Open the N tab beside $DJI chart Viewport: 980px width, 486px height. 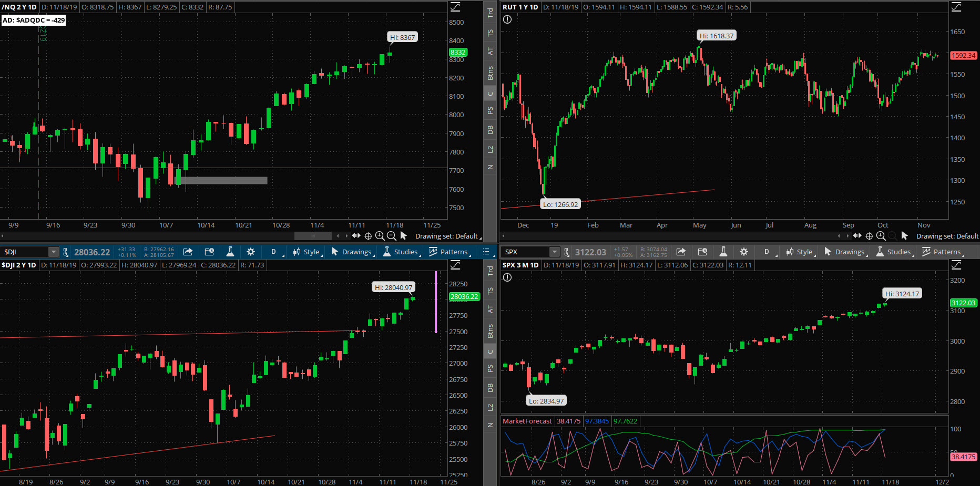(x=490, y=425)
